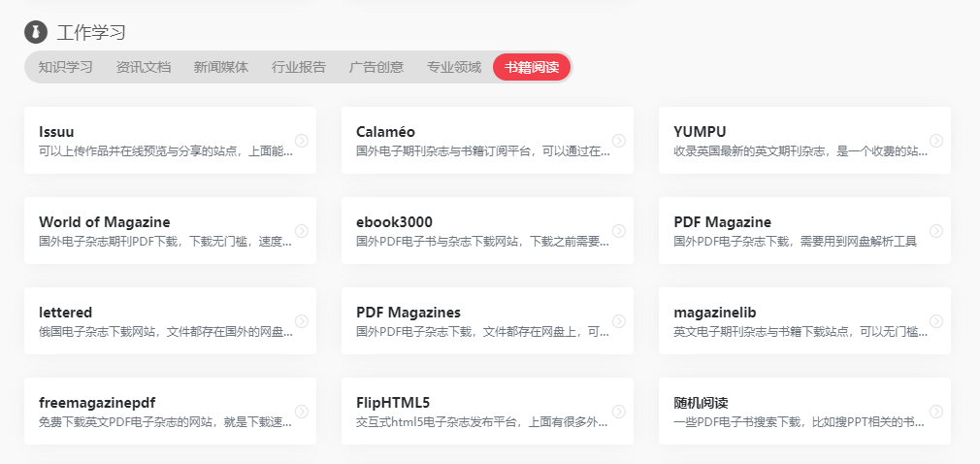Visit the magazinelib title link

[715, 312]
